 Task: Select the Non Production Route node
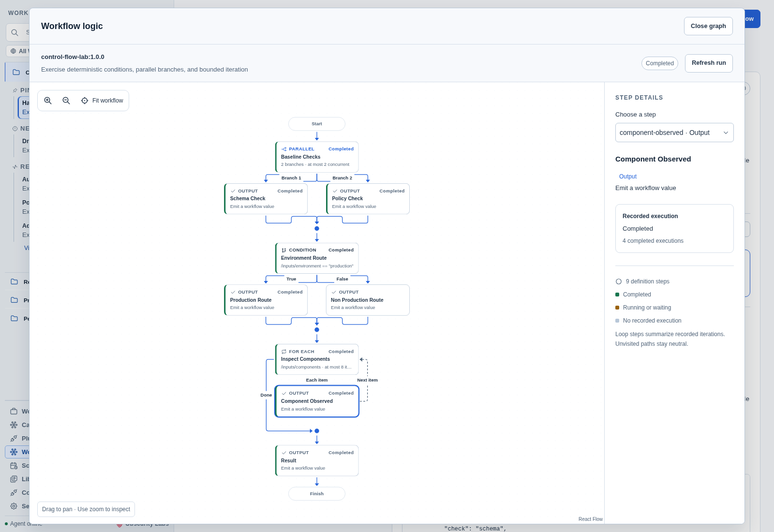[368, 300]
